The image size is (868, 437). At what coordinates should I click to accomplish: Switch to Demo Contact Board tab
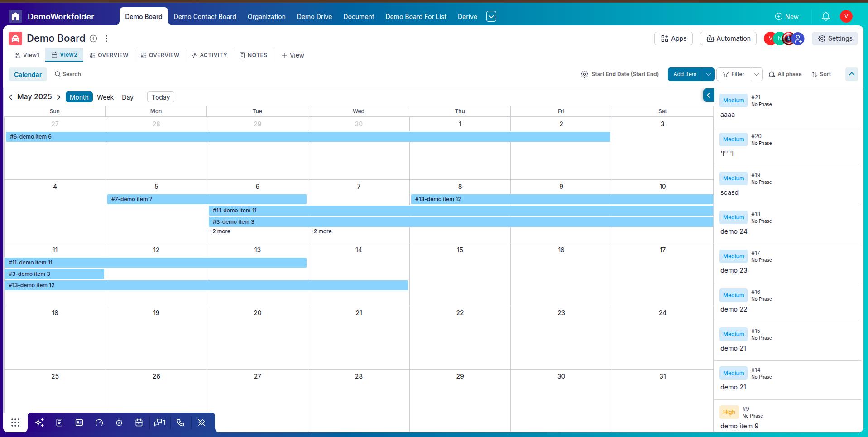click(x=205, y=17)
